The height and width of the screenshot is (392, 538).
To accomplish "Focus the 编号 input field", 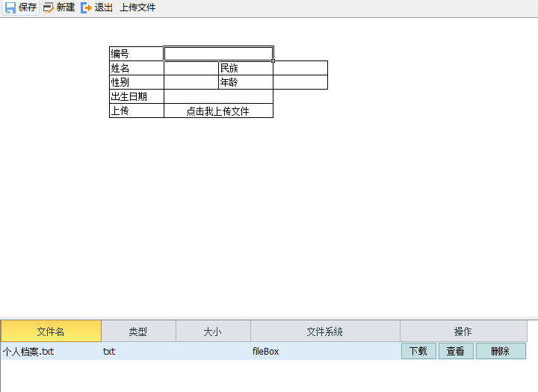I will tap(218, 54).
